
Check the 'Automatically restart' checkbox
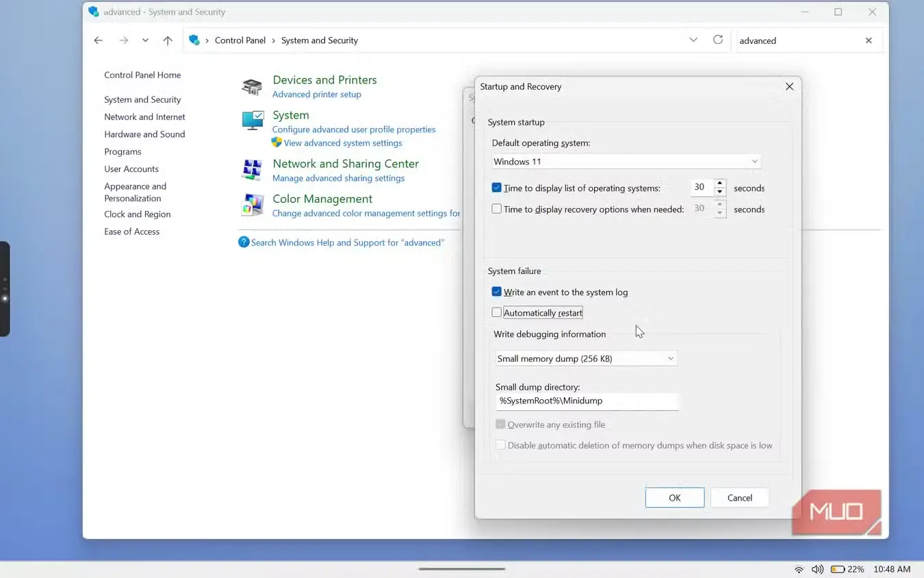(497, 312)
